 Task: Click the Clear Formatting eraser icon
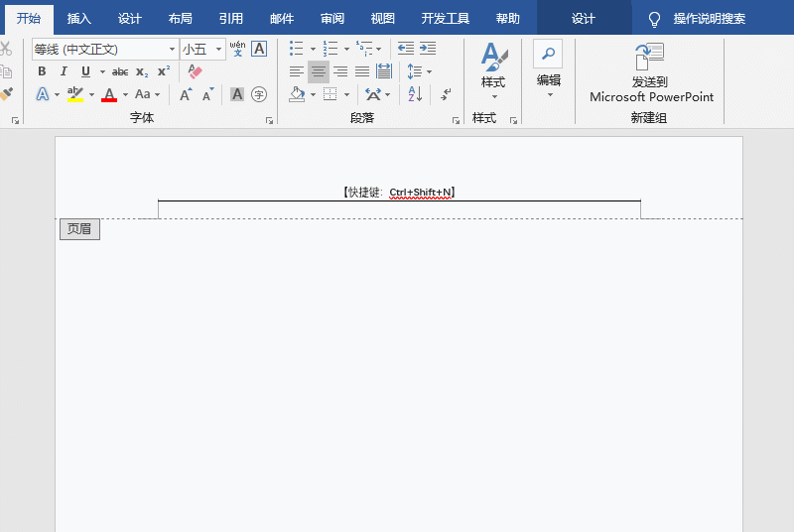[x=195, y=71]
